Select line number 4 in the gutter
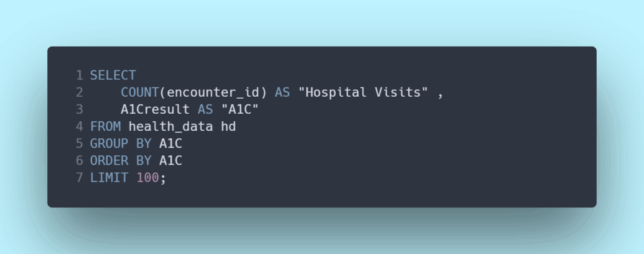 click(x=79, y=126)
